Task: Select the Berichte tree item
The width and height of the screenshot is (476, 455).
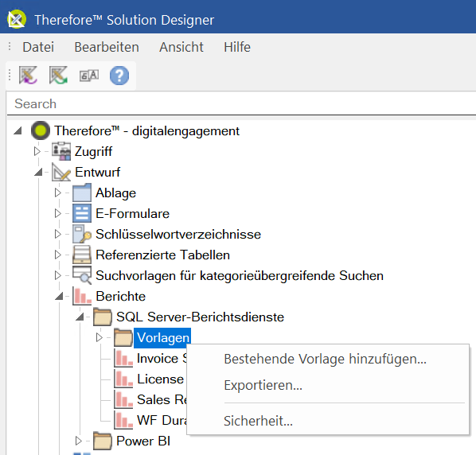Action: (120, 296)
